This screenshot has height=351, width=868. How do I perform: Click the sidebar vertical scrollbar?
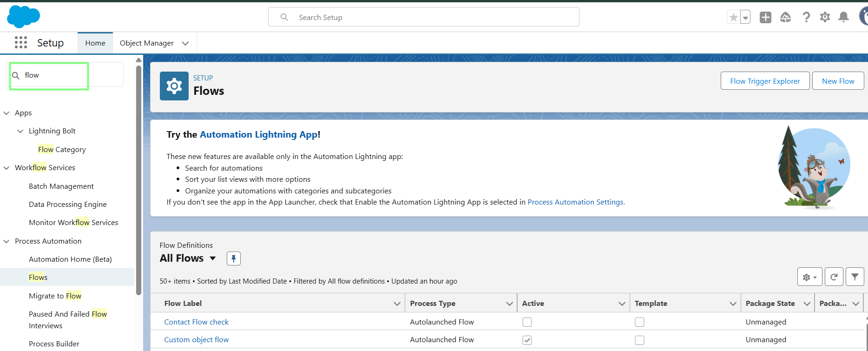[x=138, y=180]
